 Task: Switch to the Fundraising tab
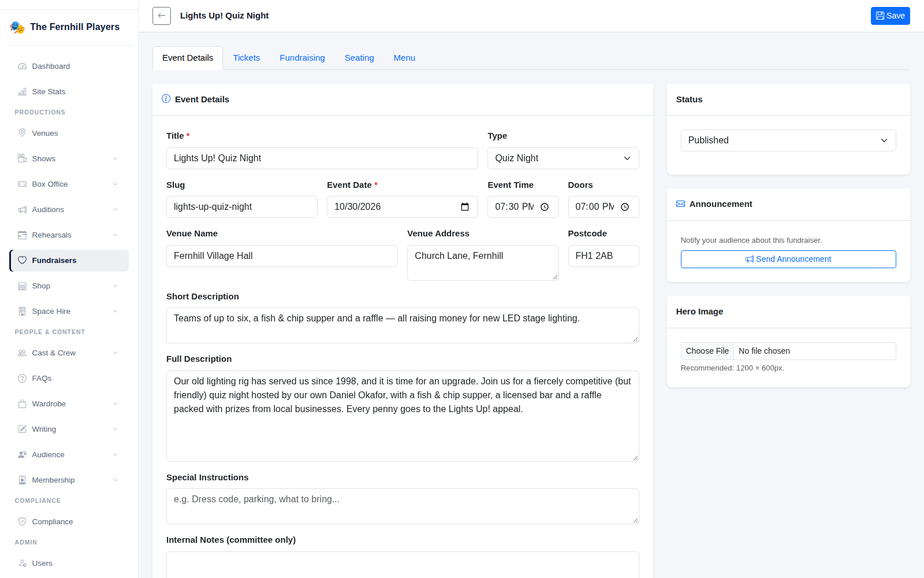(302, 58)
